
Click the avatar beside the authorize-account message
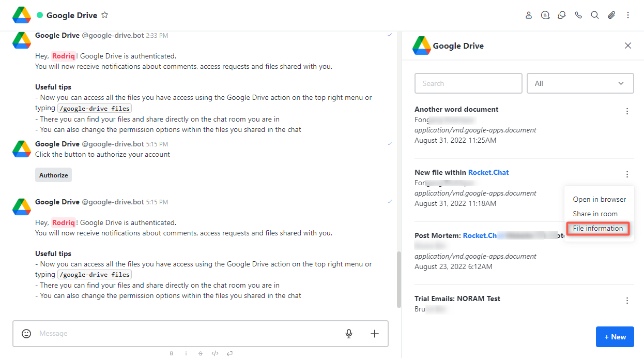[x=22, y=148]
